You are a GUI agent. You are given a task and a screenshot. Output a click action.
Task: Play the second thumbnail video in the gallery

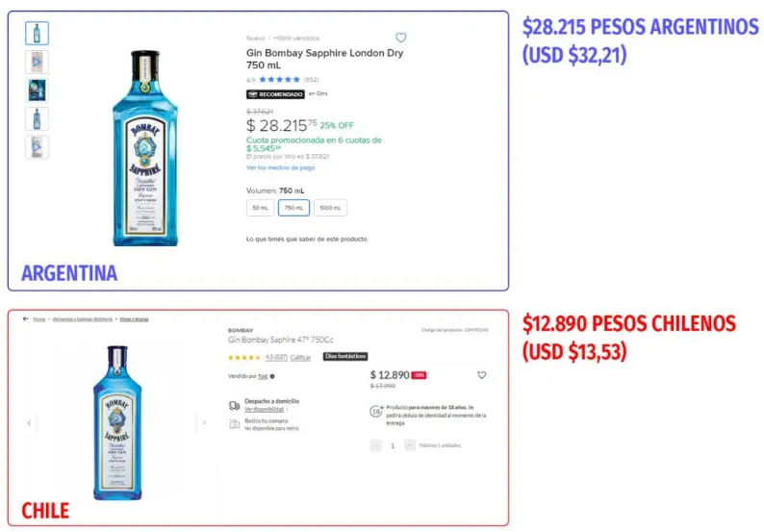pos(37,62)
